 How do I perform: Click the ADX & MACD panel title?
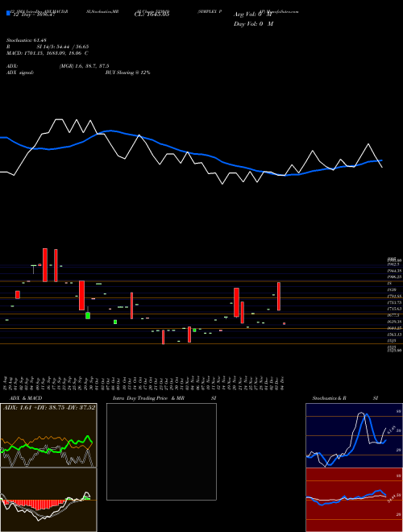pos(26,398)
